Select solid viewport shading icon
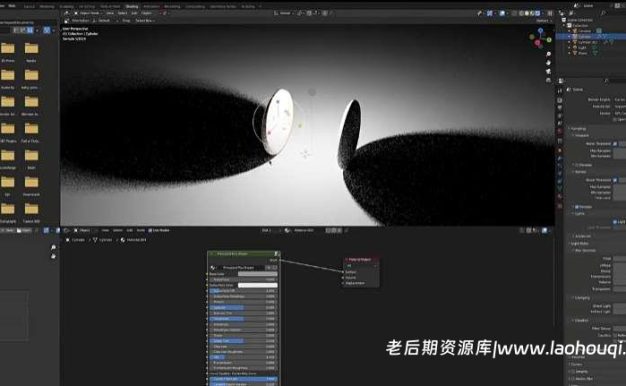Screen dimensions: 626x386 (527, 13)
